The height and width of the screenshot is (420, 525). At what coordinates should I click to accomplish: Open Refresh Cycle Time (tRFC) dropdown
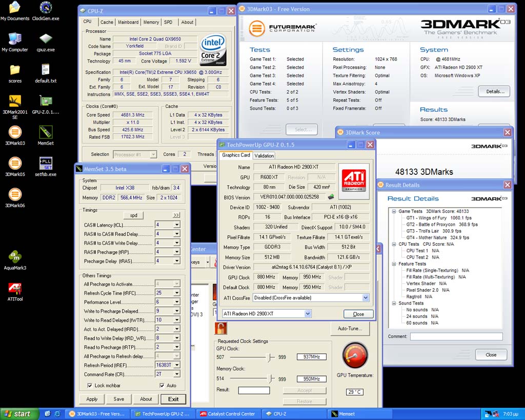pos(177,293)
